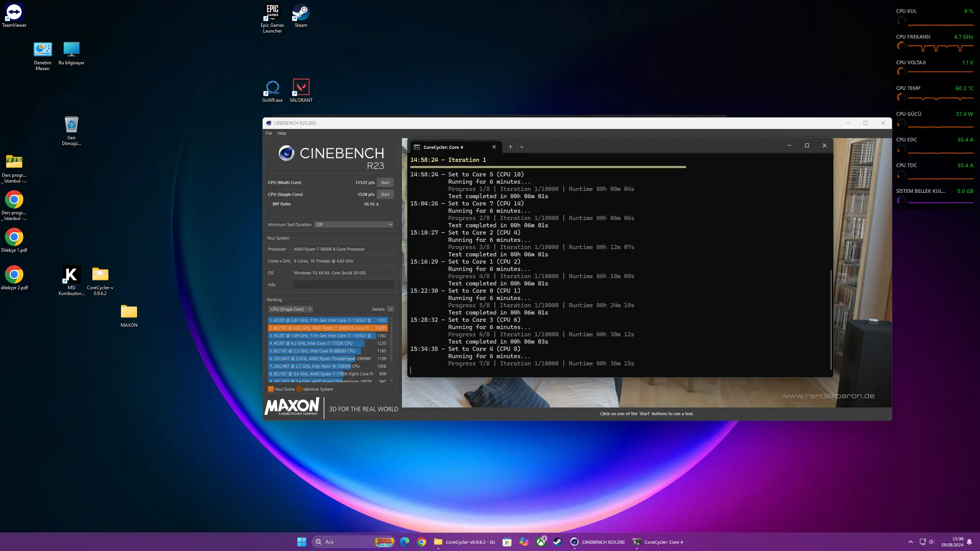Click the CPU TEMP widget reading 60.3 °C

tap(934, 93)
